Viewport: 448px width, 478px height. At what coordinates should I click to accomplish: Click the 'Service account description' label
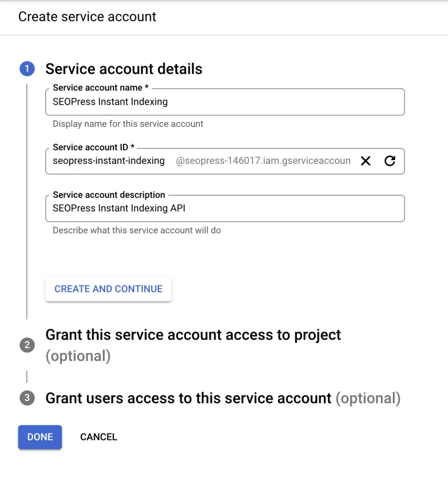tap(109, 195)
